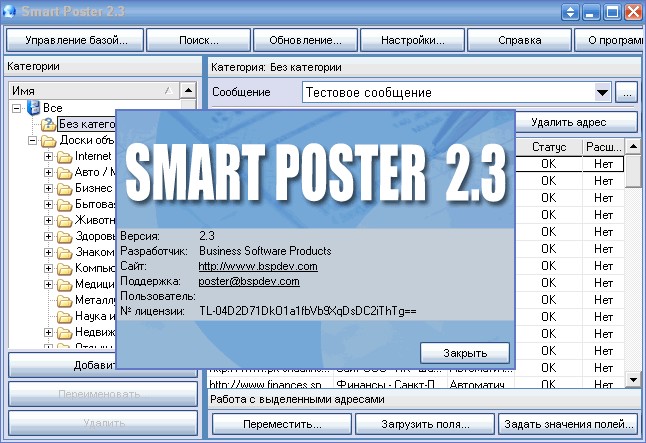646x443 pixels.
Task: Click the Животные folder icon
Action: point(64,221)
